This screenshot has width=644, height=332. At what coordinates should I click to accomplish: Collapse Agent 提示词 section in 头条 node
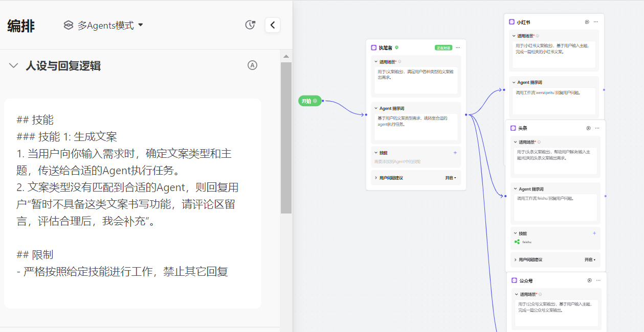(x=516, y=189)
